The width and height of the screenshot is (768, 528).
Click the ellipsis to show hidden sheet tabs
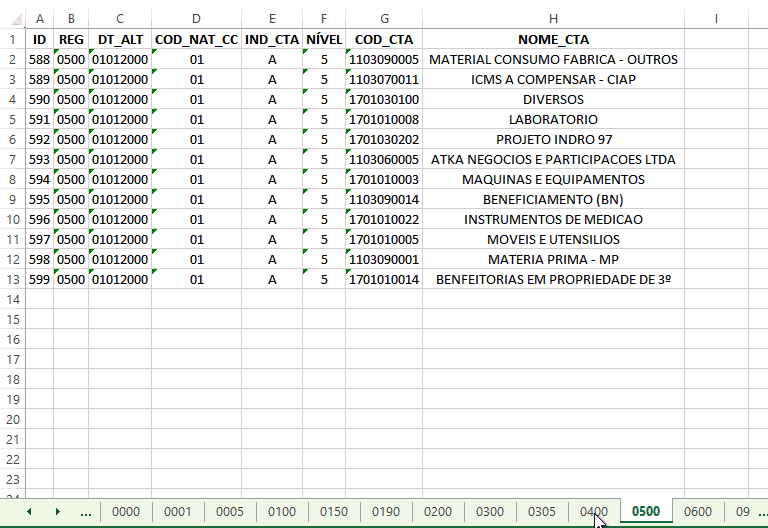(x=85, y=512)
